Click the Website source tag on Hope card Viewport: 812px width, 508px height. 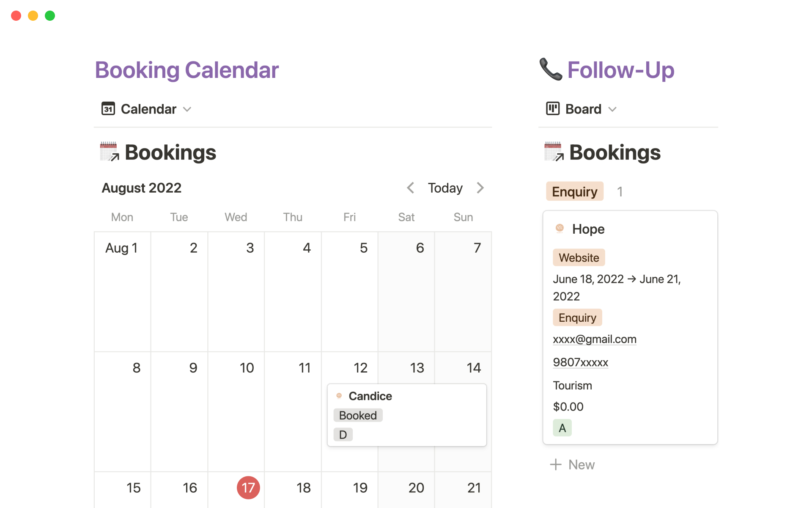click(x=579, y=257)
